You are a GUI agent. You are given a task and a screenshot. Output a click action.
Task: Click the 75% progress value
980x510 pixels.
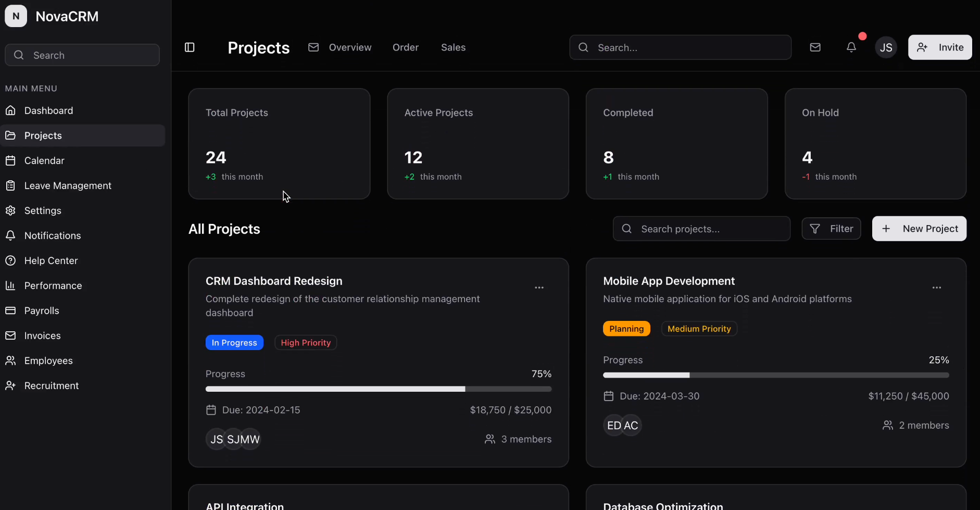542,374
